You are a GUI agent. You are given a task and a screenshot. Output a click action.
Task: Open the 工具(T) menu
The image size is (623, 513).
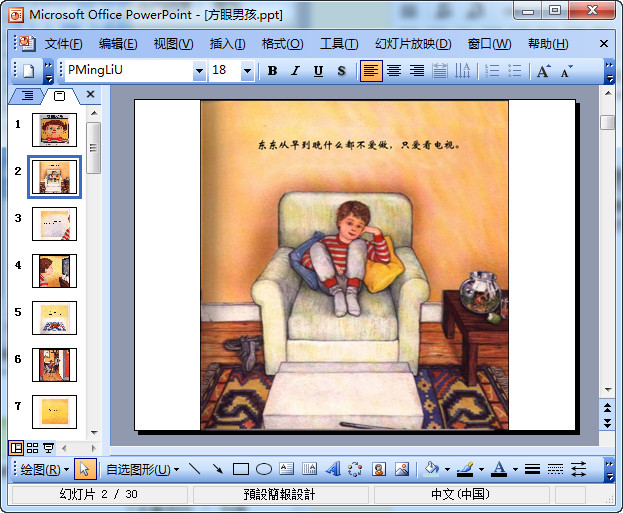(339, 43)
